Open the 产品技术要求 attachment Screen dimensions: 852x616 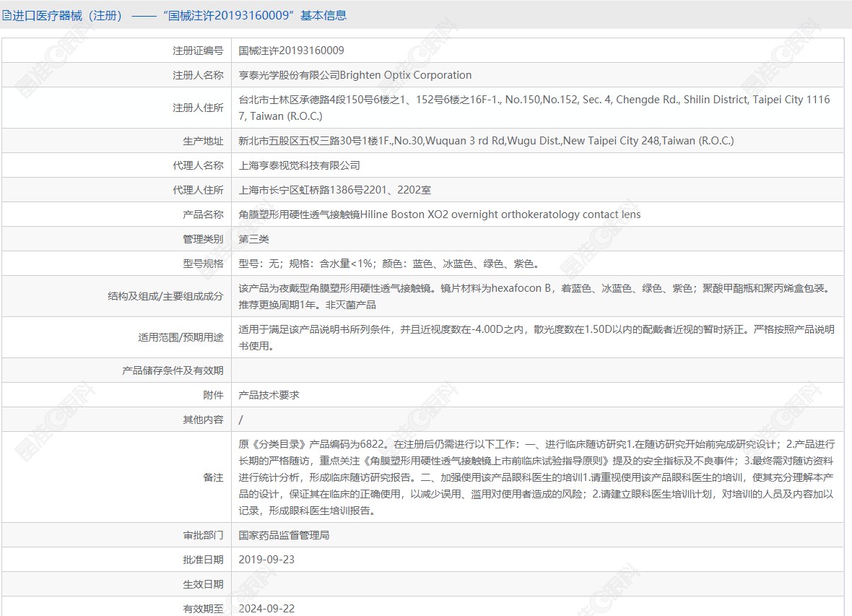pyautogui.click(x=269, y=395)
